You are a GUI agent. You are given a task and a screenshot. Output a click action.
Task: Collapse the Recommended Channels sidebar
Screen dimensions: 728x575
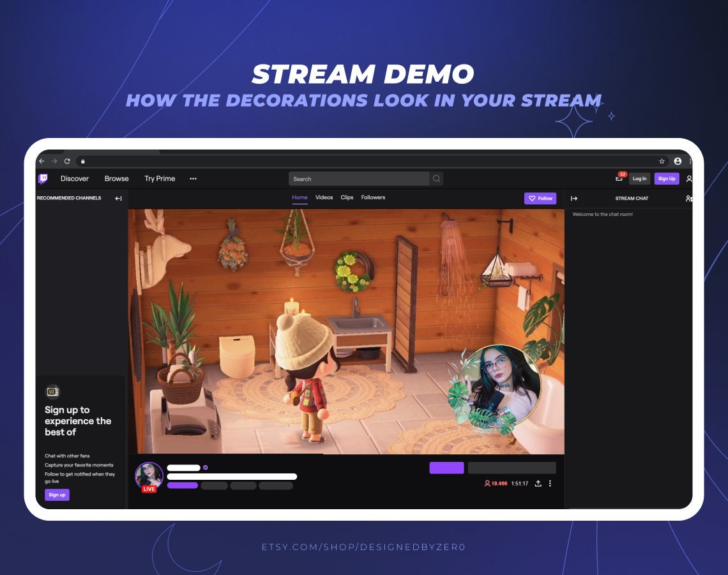tap(118, 198)
